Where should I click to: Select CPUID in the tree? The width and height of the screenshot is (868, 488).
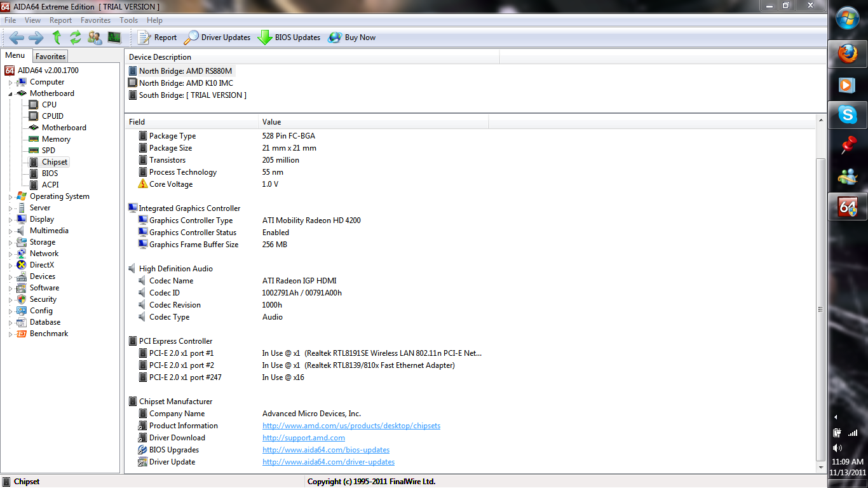coord(53,116)
